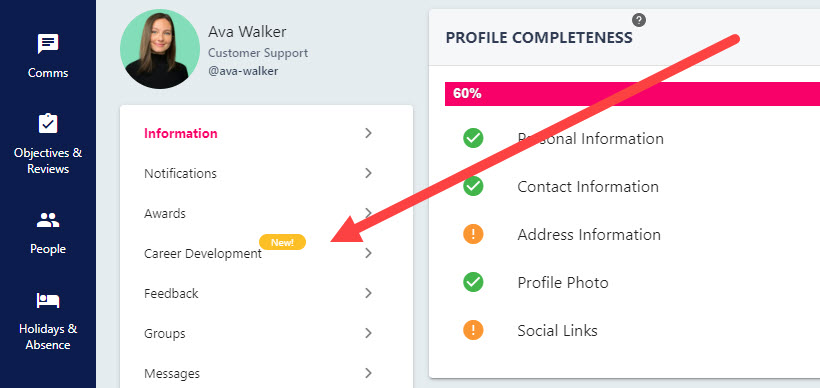Viewport: 820px width, 388px height.
Task: Click the Objectives & Reviews clipboard icon
Action: pos(48,123)
